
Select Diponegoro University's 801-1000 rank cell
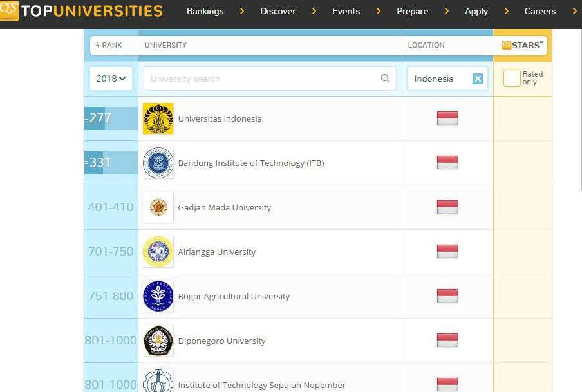[x=111, y=341]
